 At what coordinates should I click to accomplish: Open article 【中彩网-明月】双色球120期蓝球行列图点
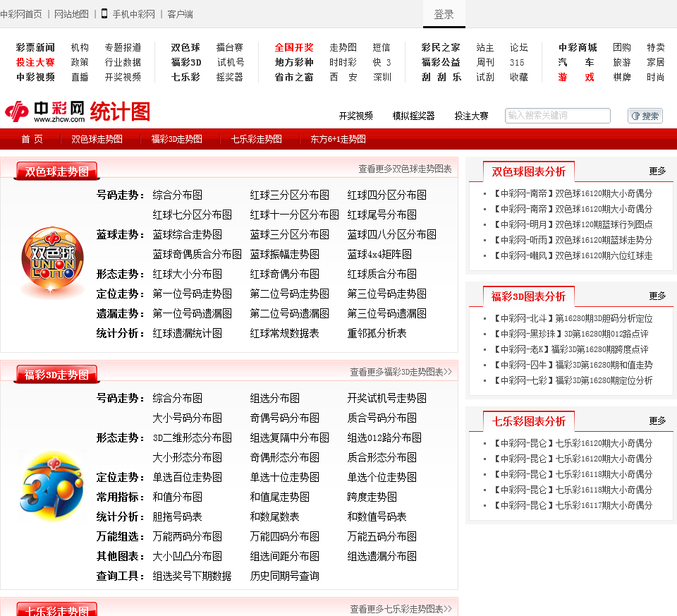click(573, 224)
